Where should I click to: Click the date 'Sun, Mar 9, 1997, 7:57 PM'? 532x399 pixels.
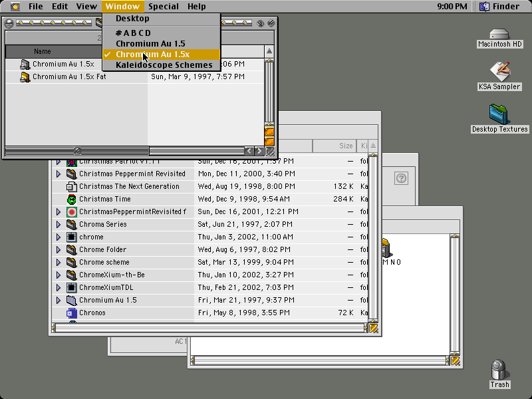click(x=198, y=77)
